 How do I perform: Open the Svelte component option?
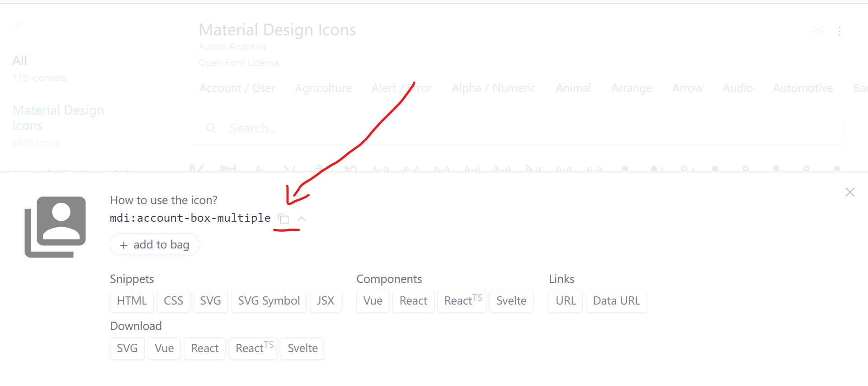pyautogui.click(x=511, y=301)
